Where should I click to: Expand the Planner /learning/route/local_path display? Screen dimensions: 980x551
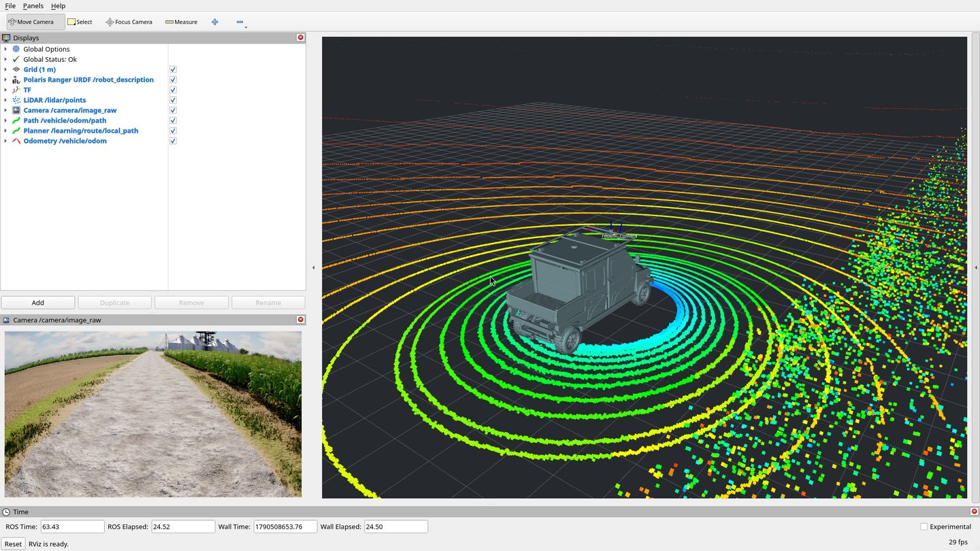click(x=5, y=131)
